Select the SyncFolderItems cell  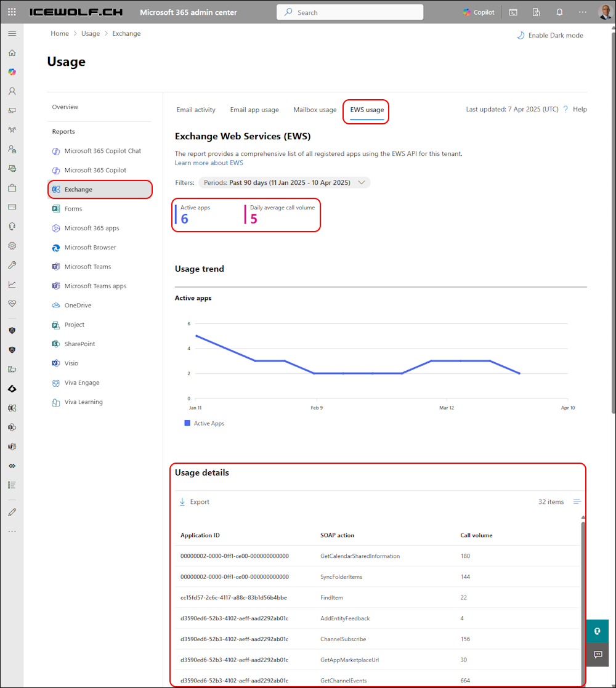coord(341,577)
